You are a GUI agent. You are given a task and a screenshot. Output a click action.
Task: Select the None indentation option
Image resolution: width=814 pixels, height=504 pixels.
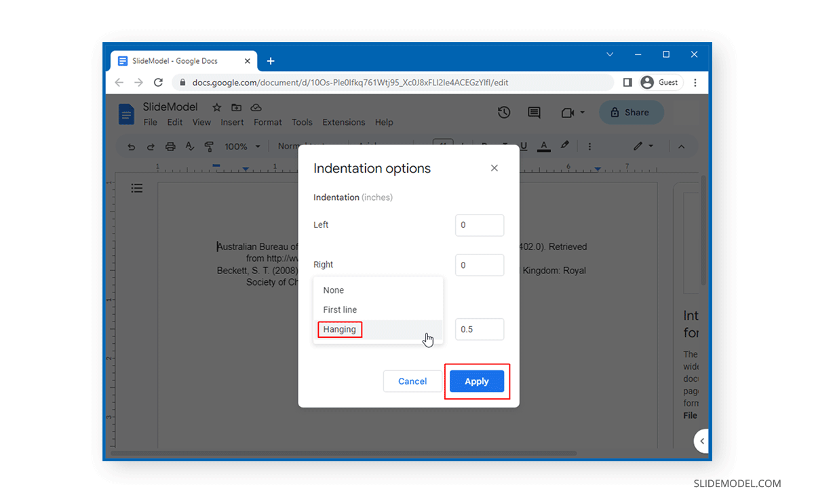coord(333,290)
